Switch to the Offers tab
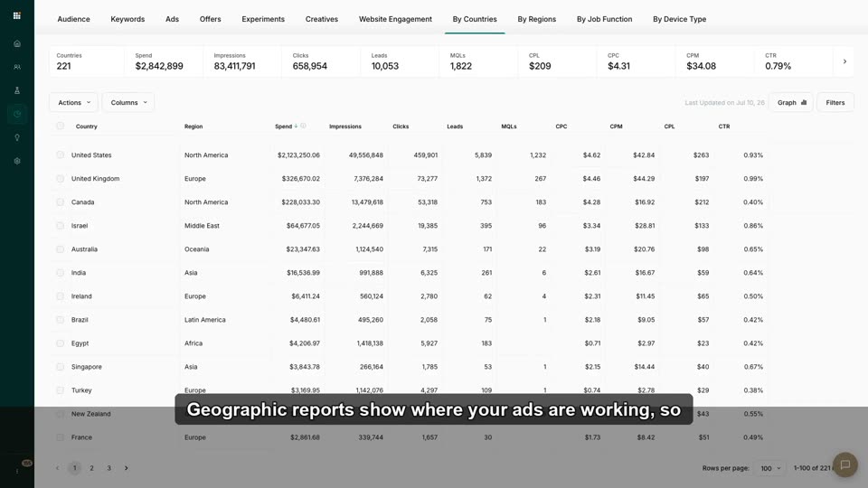 click(x=211, y=19)
